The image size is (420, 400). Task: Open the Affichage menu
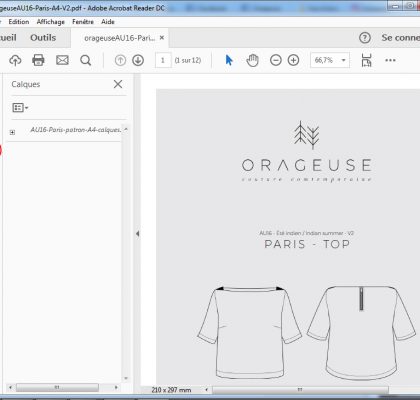pos(51,22)
